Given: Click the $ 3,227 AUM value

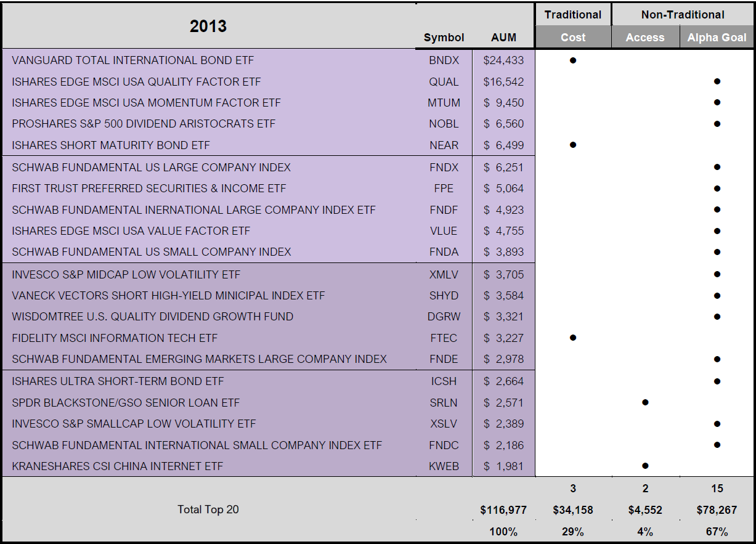Looking at the screenshot, I should click(503, 338).
